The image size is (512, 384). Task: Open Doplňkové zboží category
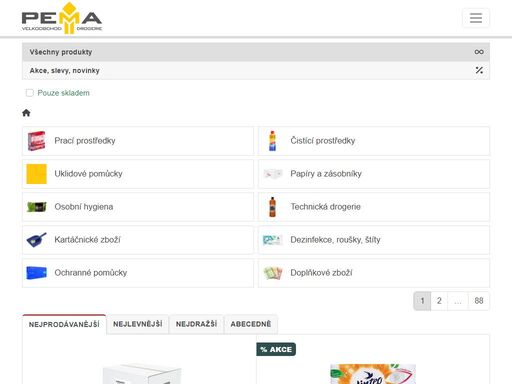374,273
